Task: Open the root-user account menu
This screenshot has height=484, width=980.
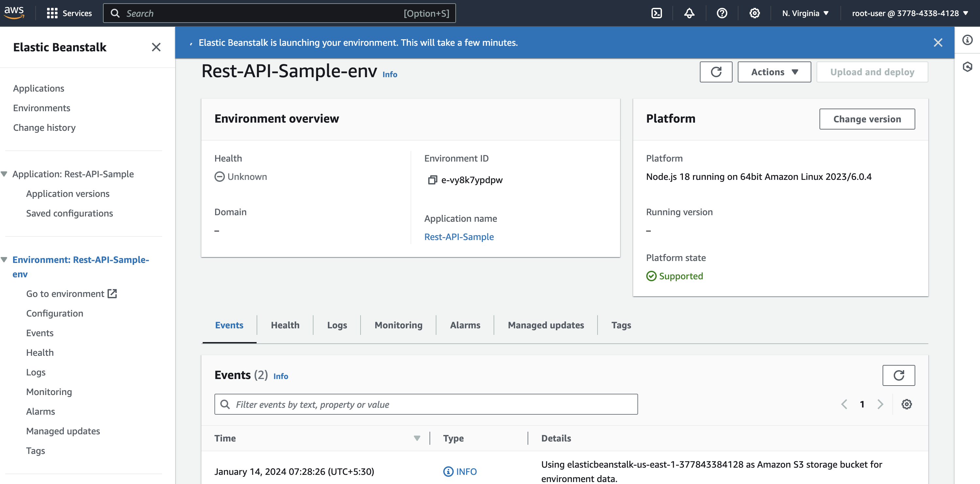Action: click(x=909, y=13)
